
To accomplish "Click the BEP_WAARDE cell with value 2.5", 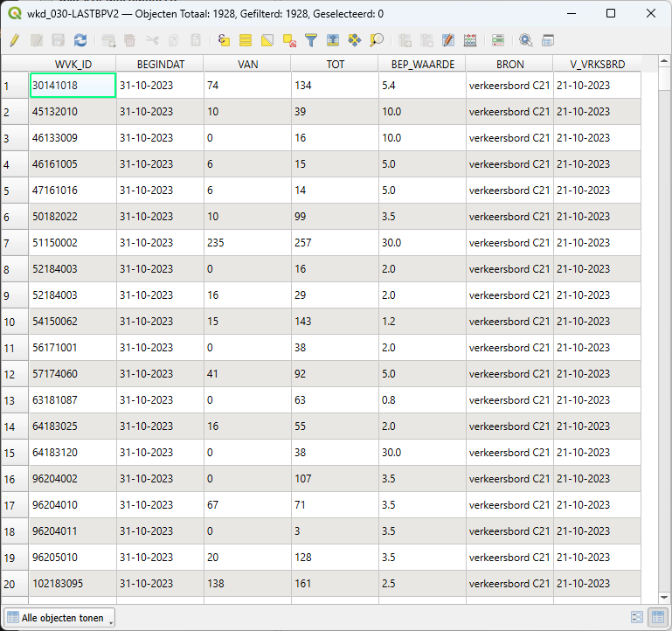I will pyautogui.click(x=423, y=584).
